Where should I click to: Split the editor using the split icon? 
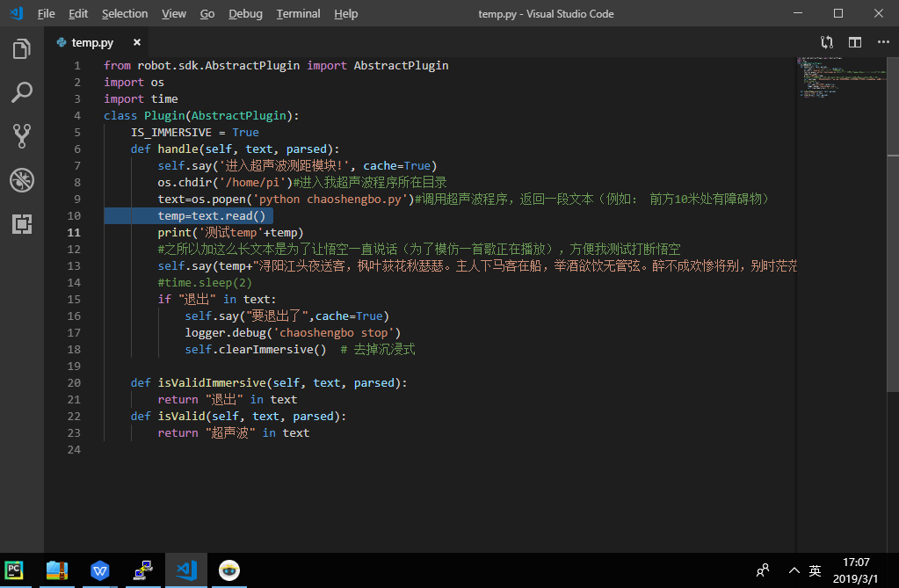[x=854, y=41]
